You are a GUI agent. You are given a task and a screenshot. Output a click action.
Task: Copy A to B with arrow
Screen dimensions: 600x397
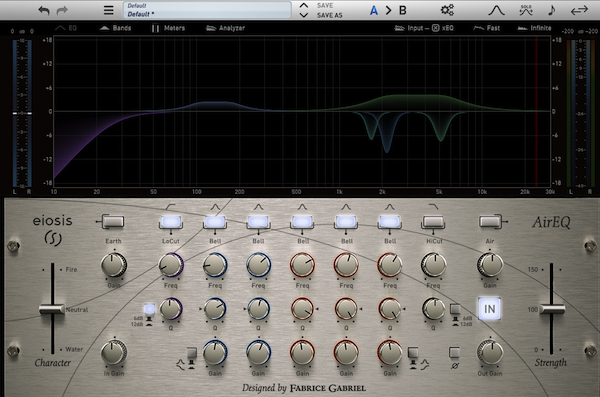click(388, 10)
